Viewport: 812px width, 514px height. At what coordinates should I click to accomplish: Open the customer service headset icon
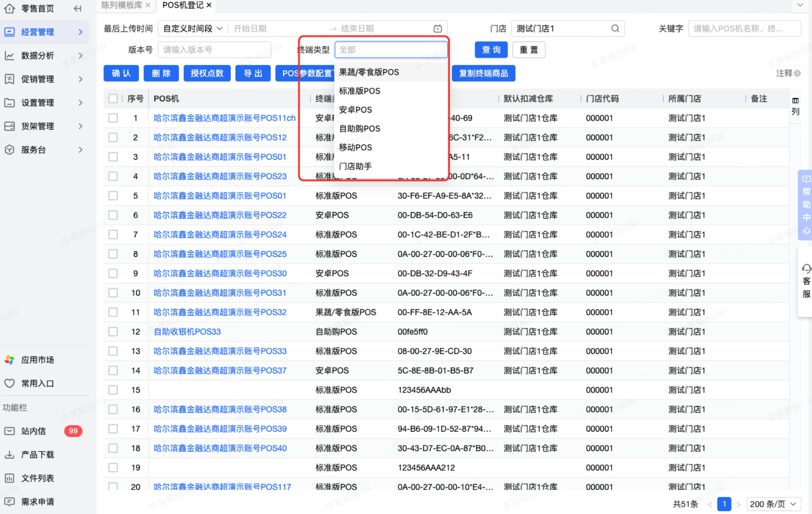point(806,269)
